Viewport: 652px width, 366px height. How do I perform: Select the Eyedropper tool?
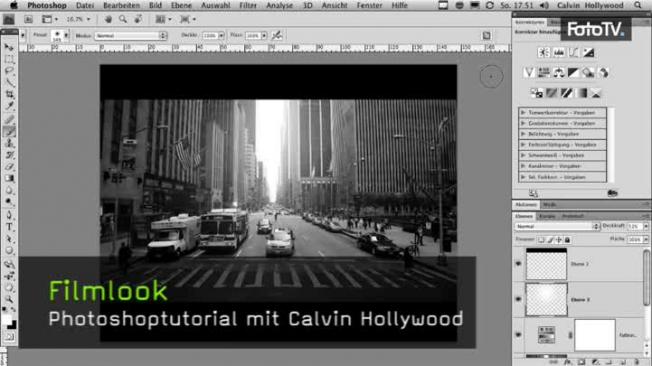click(x=9, y=106)
